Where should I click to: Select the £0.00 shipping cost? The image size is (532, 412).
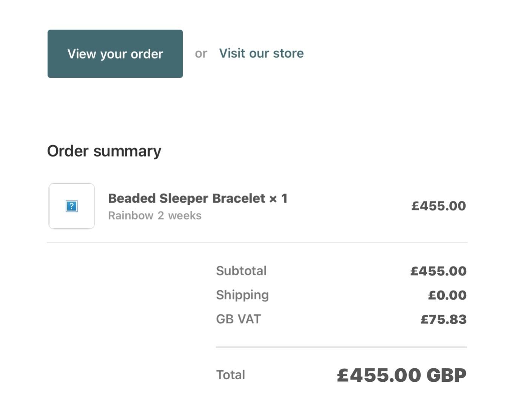(x=447, y=295)
